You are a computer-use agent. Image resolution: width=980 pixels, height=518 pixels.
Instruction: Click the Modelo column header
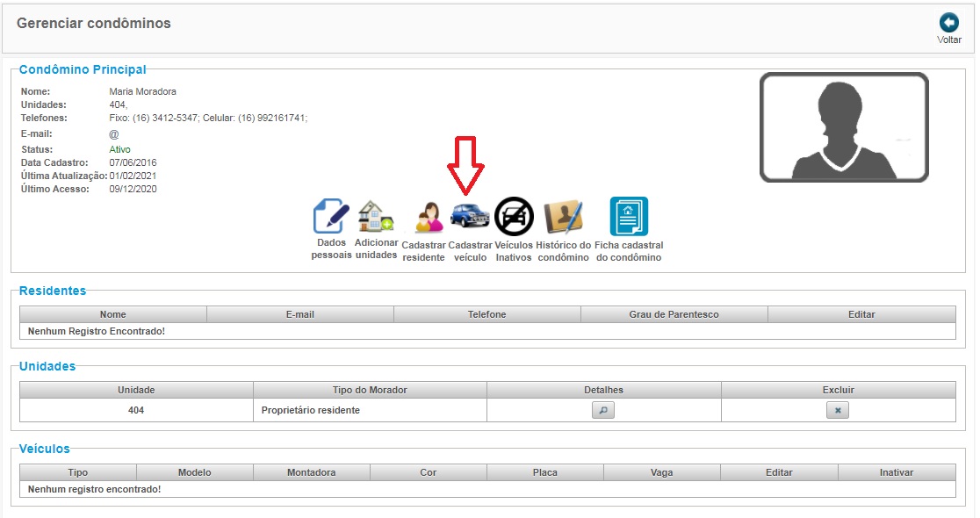[194, 472]
